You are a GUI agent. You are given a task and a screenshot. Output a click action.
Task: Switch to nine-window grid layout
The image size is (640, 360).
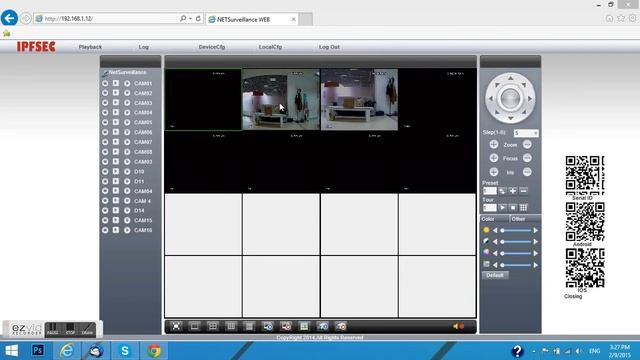coord(231,326)
